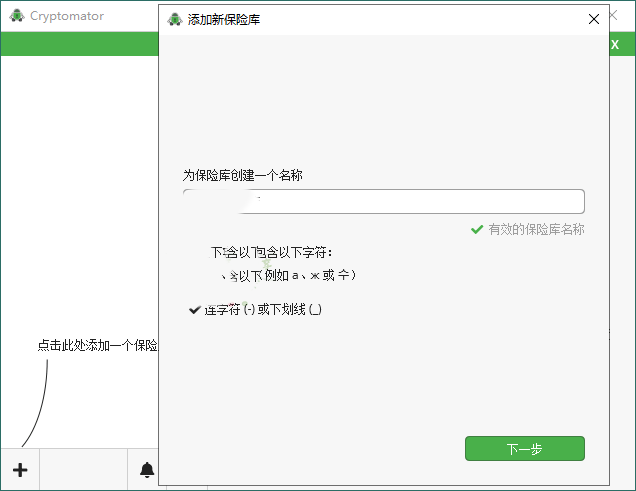Dismiss the green banner with X
Viewport: 636px width, 491px height.
[x=615, y=44]
